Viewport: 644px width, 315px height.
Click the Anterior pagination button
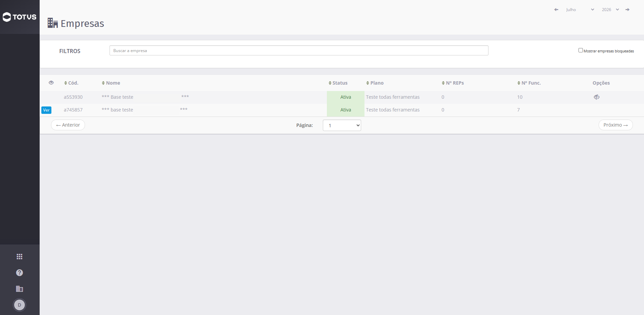click(68, 125)
